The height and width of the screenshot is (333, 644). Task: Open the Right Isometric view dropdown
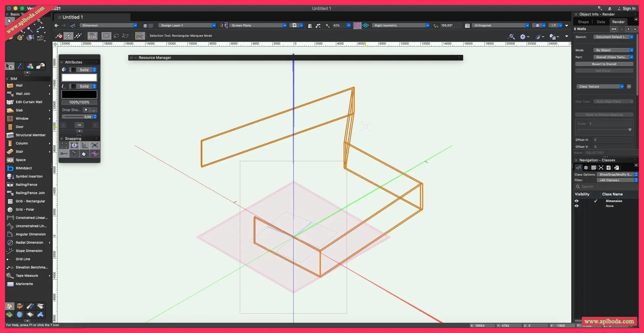(x=401, y=25)
